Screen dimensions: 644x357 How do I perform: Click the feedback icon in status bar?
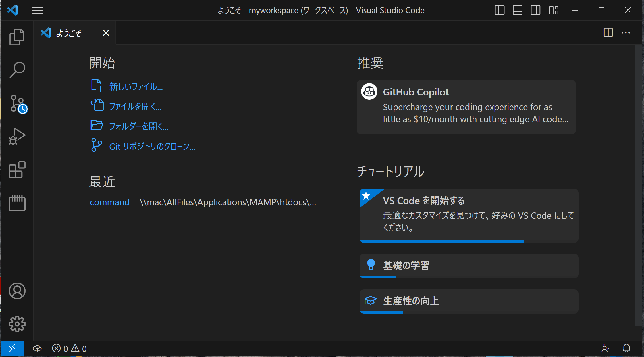coord(606,349)
